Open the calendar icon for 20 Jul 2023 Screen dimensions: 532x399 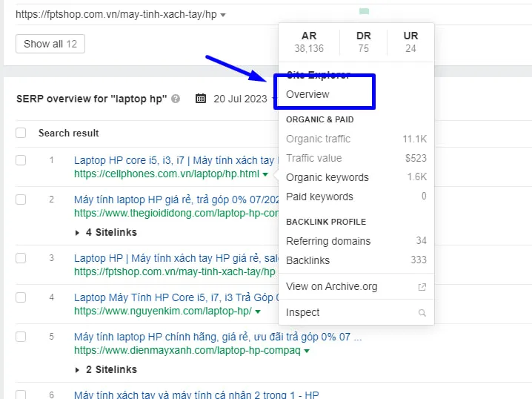point(201,99)
